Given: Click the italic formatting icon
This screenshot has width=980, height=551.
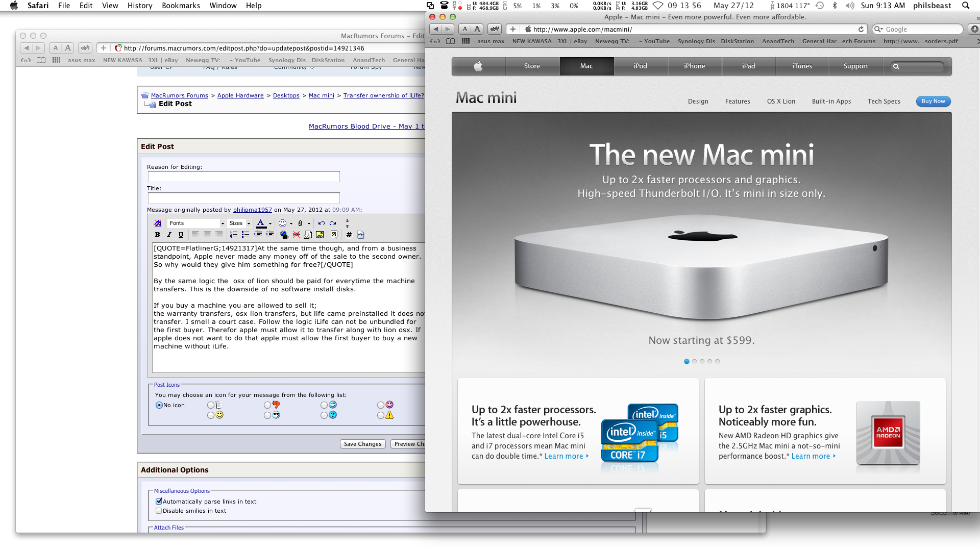Looking at the screenshot, I should [x=169, y=235].
